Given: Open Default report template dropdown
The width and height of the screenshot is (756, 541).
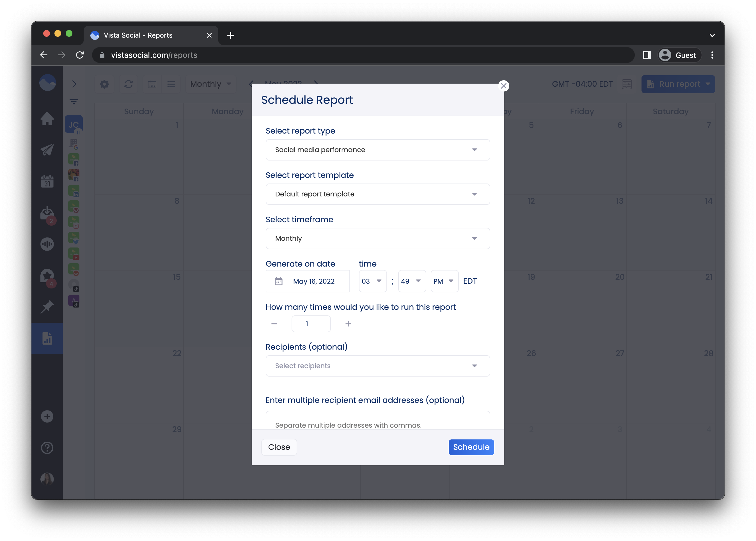Looking at the screenshot, I should [x=377, y=194].
